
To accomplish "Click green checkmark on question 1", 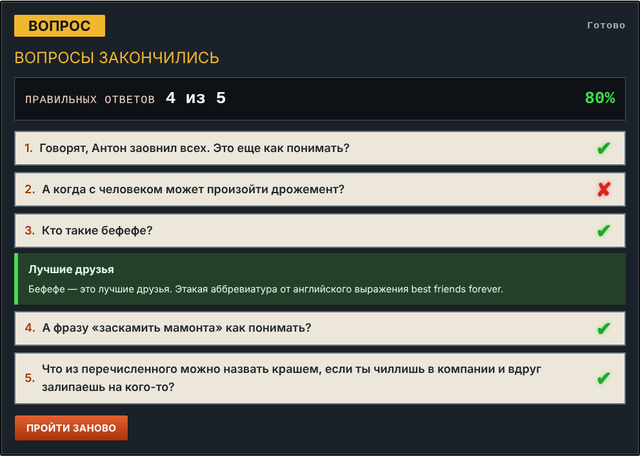I will coord(603,148).
